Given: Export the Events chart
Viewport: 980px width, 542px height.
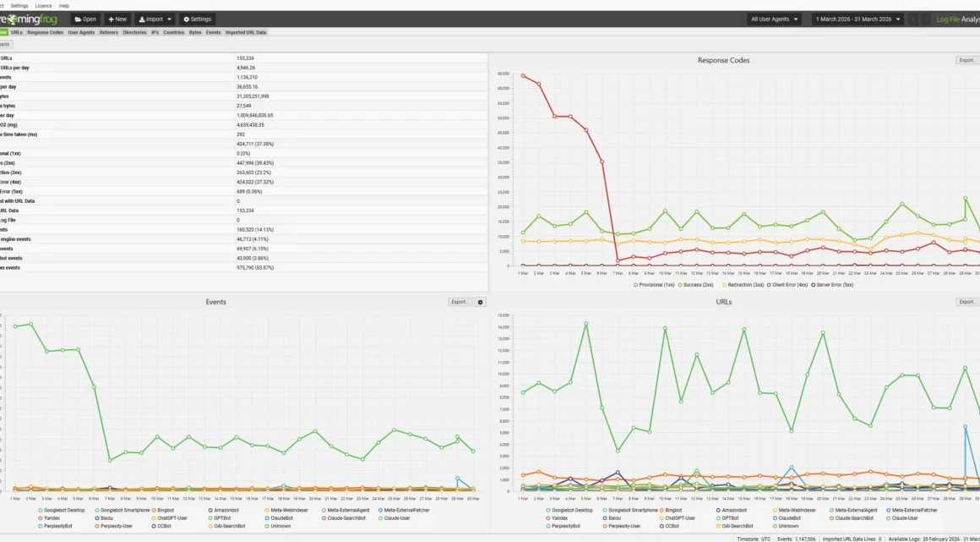Looking at the screenshot, I should click(460, 302).
